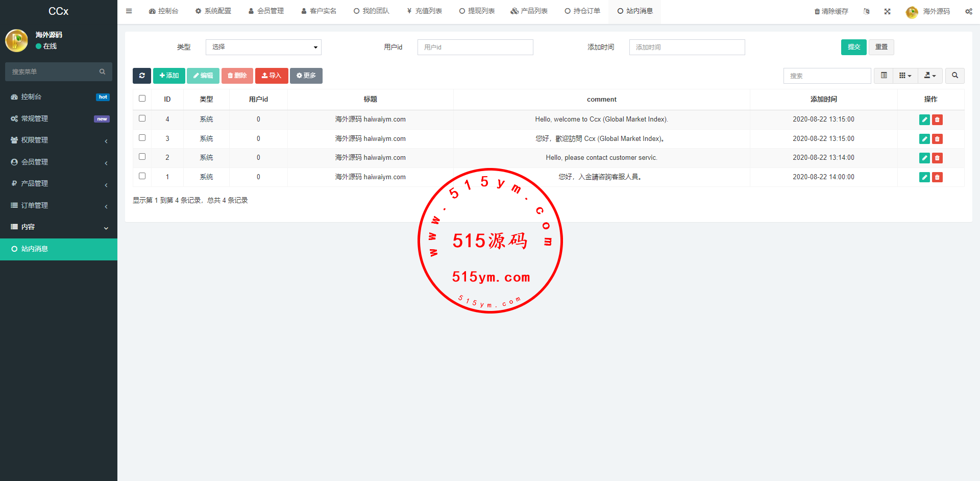This screenshot has height=481, width=980.
Task: Open the 类型 select dropdown
Action: [263, 47]
